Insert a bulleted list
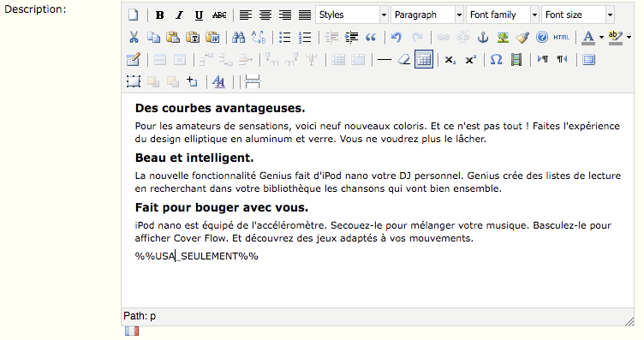This screenshot has height=340, width=644. point(284,38)
